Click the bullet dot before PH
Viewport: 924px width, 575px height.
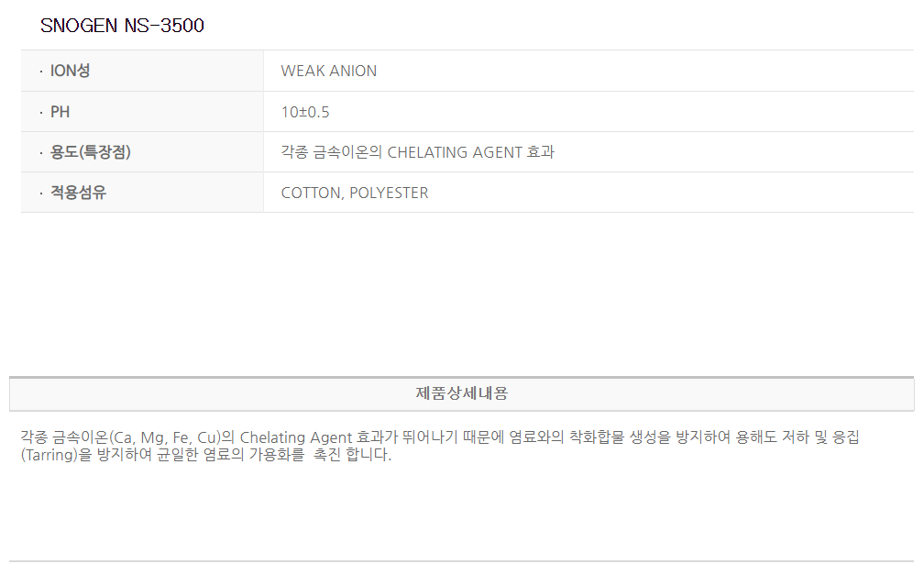(x=40, y=113)
